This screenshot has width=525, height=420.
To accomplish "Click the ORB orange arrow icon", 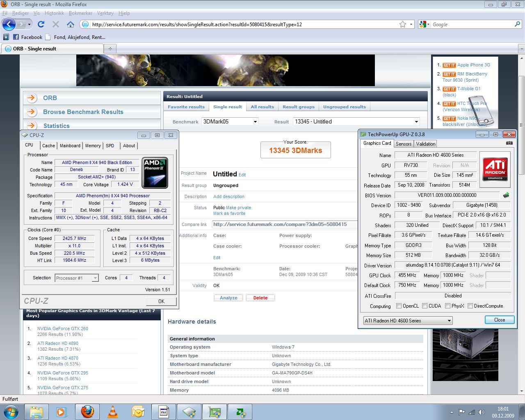I will click(31, 98).
